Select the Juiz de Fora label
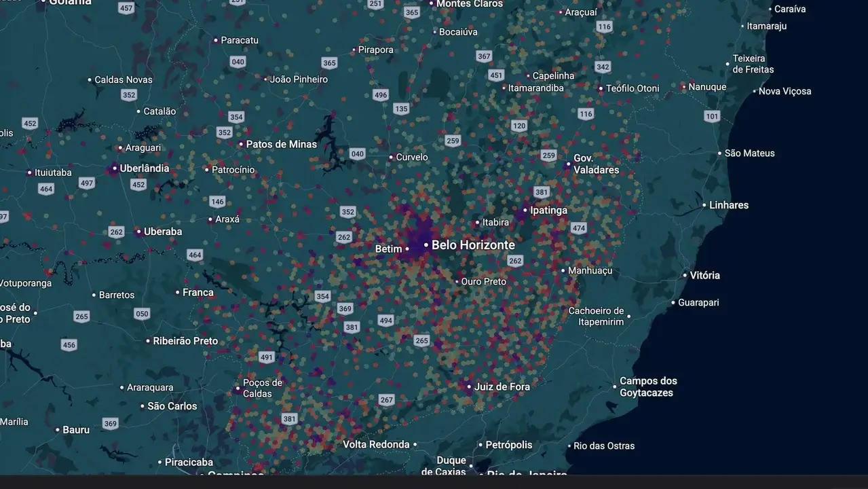Screen dimensions: 868x489 click(502, 387)
